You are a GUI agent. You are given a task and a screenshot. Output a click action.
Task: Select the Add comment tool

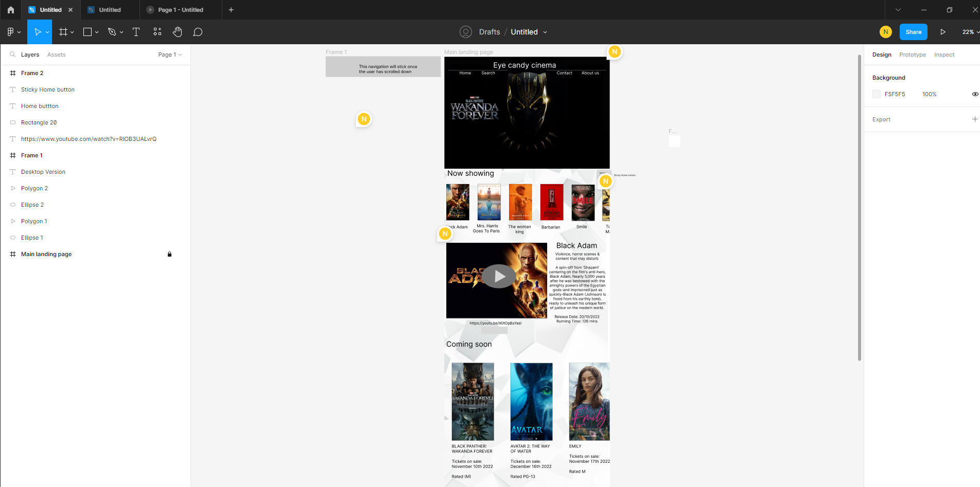(x=198, y=32)
